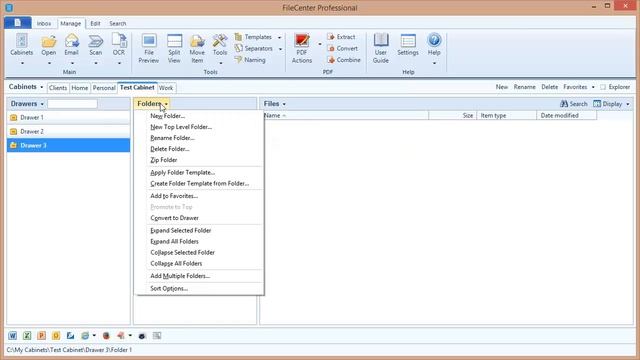Select Drawer 2 in the list
Image resolution: width=640 pixels, height=360 pixels.
pos(69,131)
